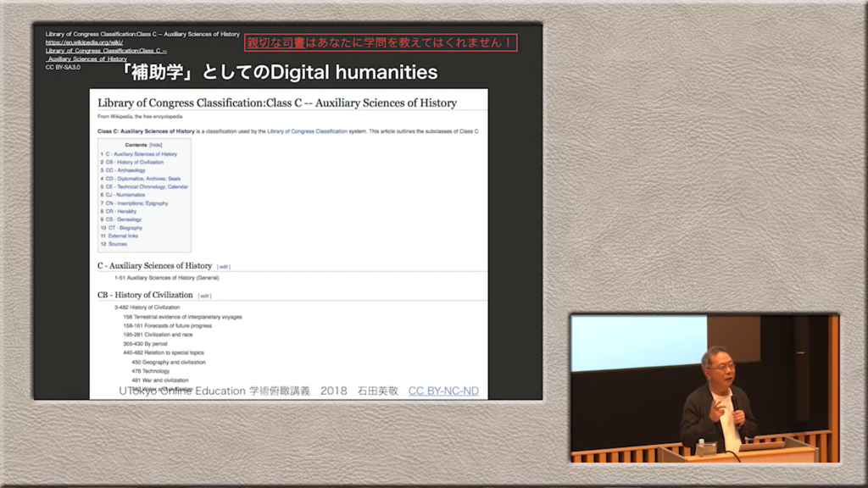
Task: Click '156 Terrestrial evidence of interplanetary voyages'
Action: (x=182, y=317)
